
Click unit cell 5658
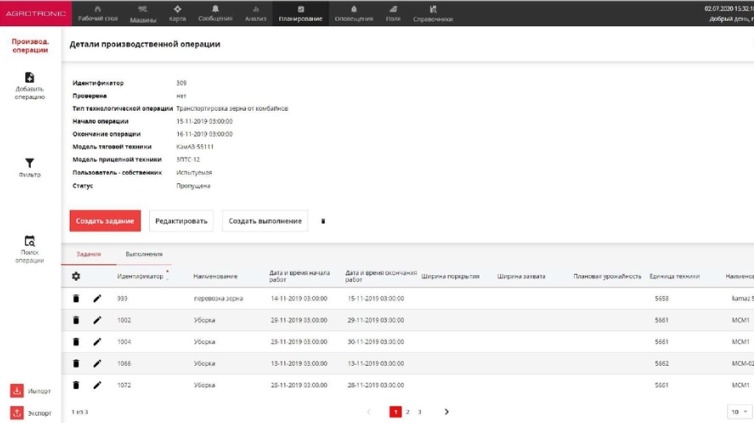[x=661, y=298]
